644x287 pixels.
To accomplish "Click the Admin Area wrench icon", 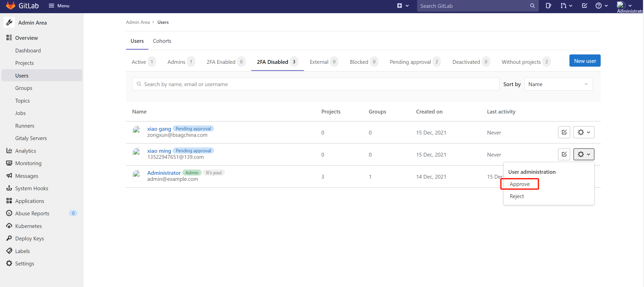I will click(9, 23).
